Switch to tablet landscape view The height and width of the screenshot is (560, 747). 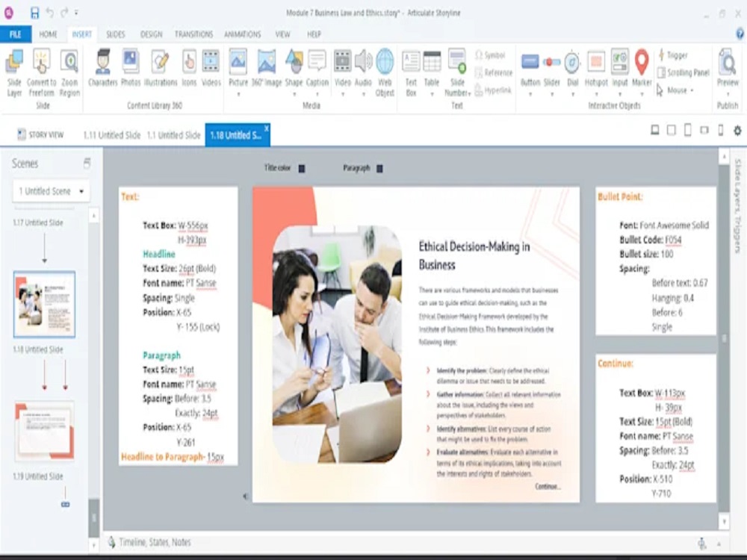pyautogui.click(x=672, y=130)
